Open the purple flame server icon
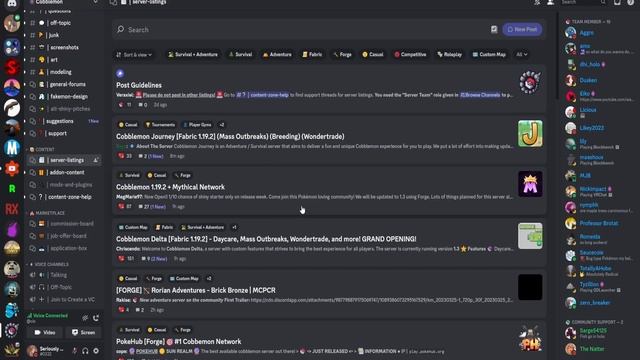Image resolution: width=640 pixels, height=360 pixels. point(12,229)
